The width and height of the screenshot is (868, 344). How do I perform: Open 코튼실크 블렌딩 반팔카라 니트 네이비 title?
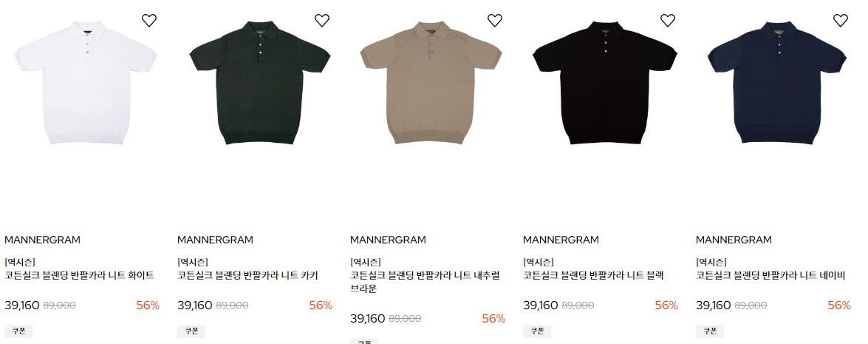770,275
